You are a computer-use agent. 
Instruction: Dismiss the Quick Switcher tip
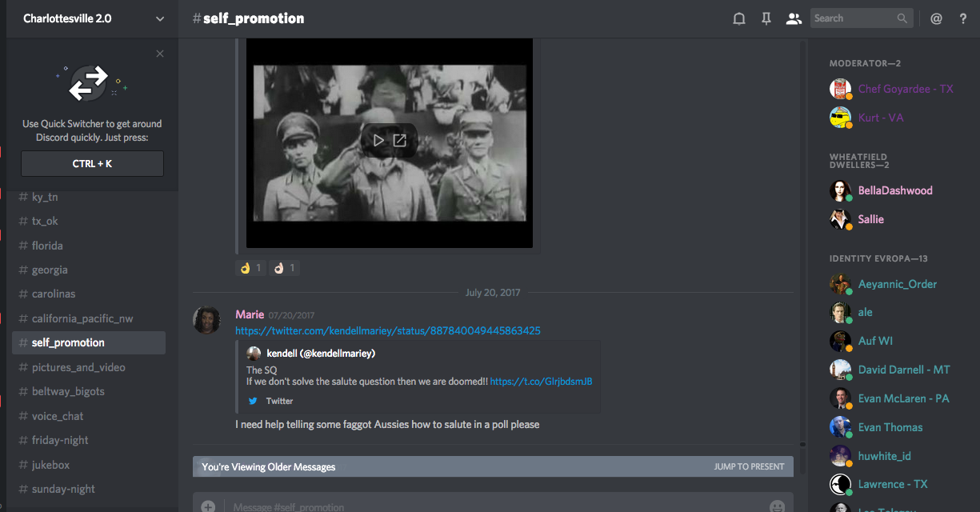160,54
